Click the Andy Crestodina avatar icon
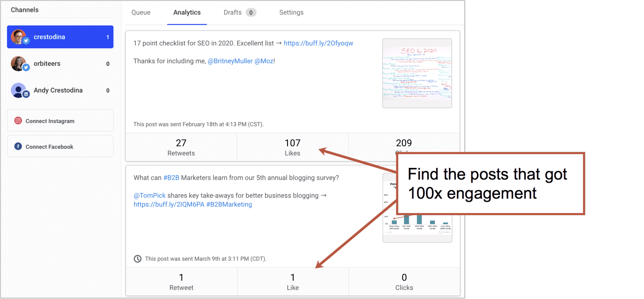Screen dimensions: 644x299 (x=18, y=90)
